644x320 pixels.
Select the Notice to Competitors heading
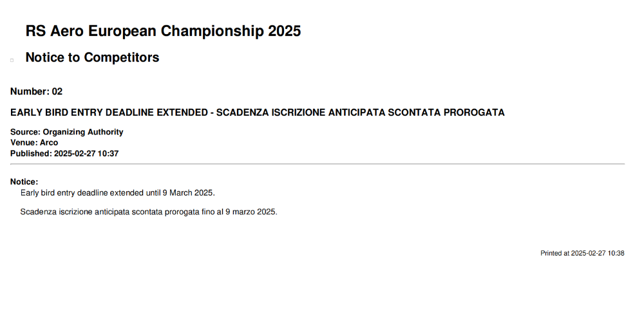click(x=92, y=57)
